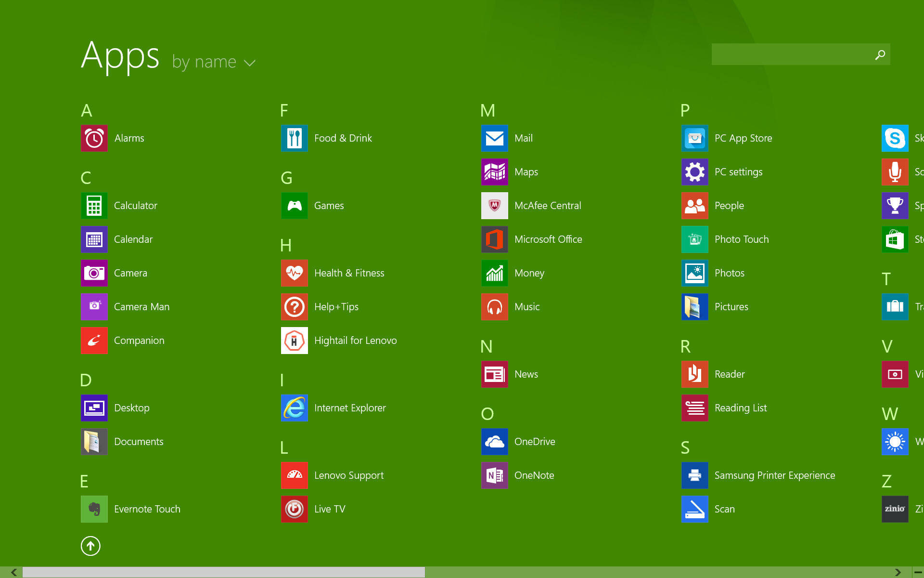Click the 'S' group header

(685, 447)
